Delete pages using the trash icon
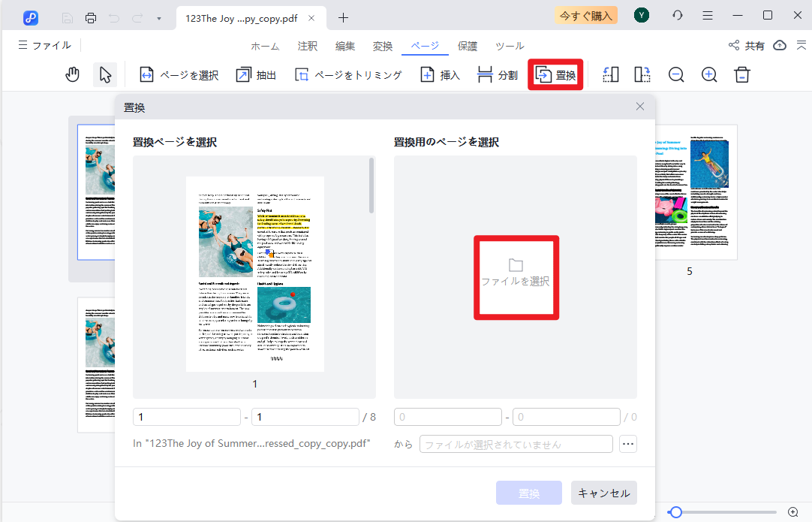 click(x=741, y=74)
